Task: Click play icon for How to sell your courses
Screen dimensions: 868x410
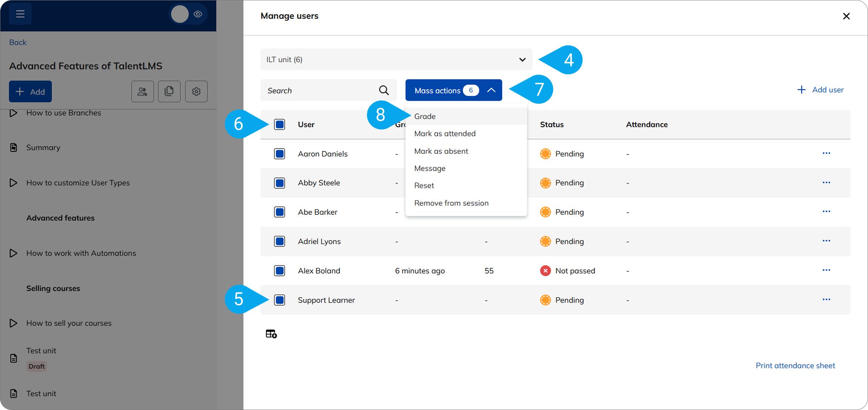Action: pos(14,323)
